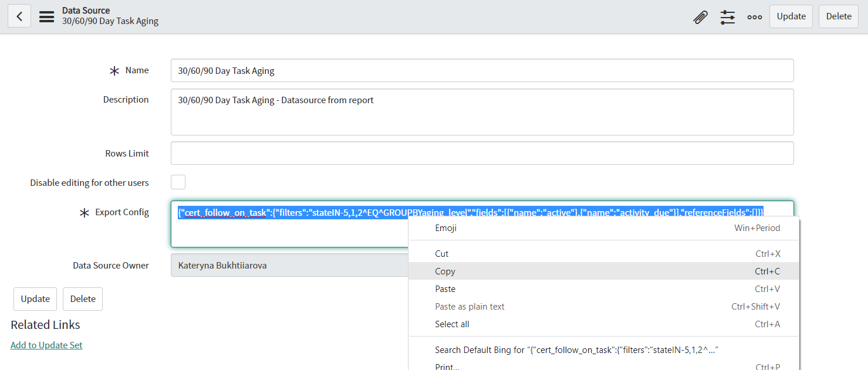868x370 pixels.
Task: Open the personalize form sliders icon
Action: [x=727, y=17]
